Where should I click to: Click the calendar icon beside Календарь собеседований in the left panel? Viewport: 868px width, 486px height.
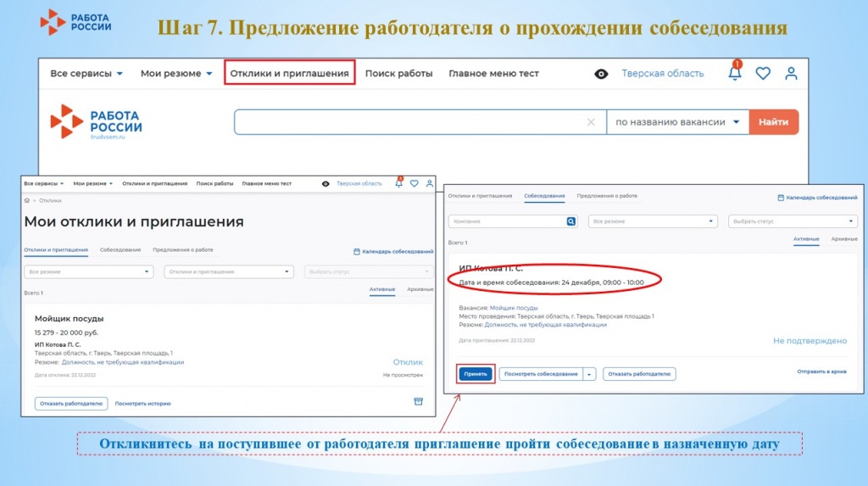coord(357,252)
